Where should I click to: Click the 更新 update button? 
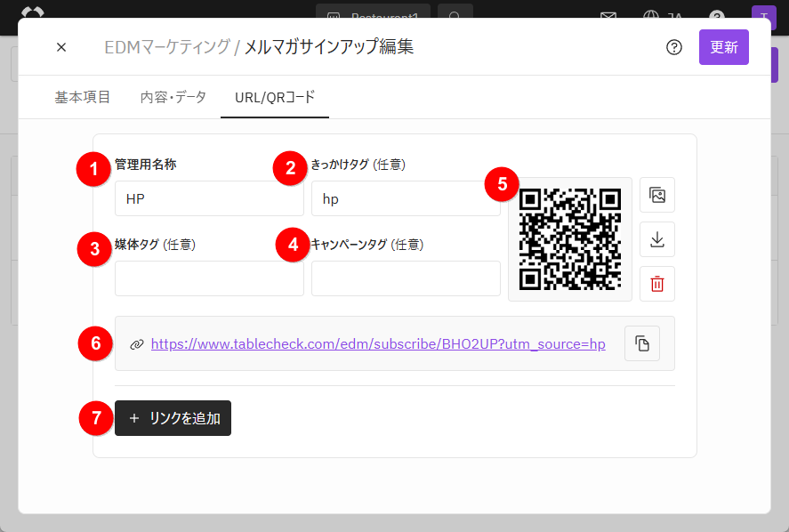coord(723,47)
